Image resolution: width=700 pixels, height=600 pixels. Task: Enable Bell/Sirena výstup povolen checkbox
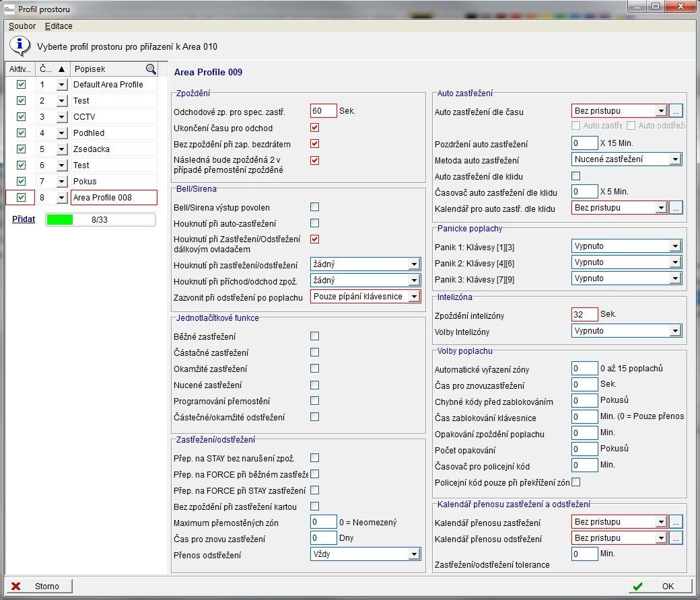click(314, 207)
